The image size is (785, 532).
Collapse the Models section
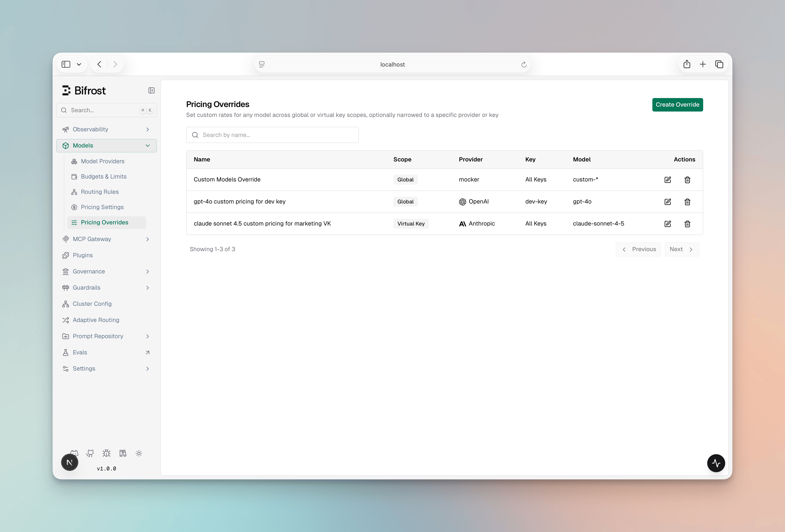pos(106,145)
